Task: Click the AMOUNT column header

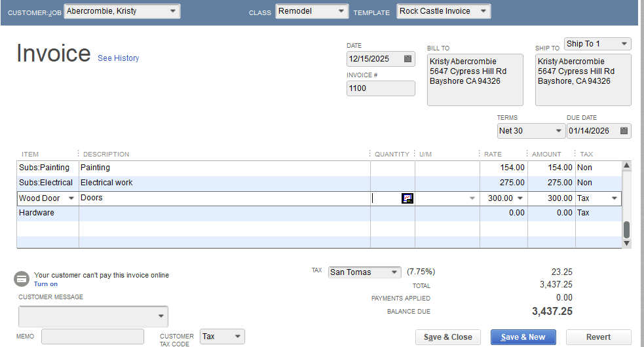Action: [x=546, y=155]
